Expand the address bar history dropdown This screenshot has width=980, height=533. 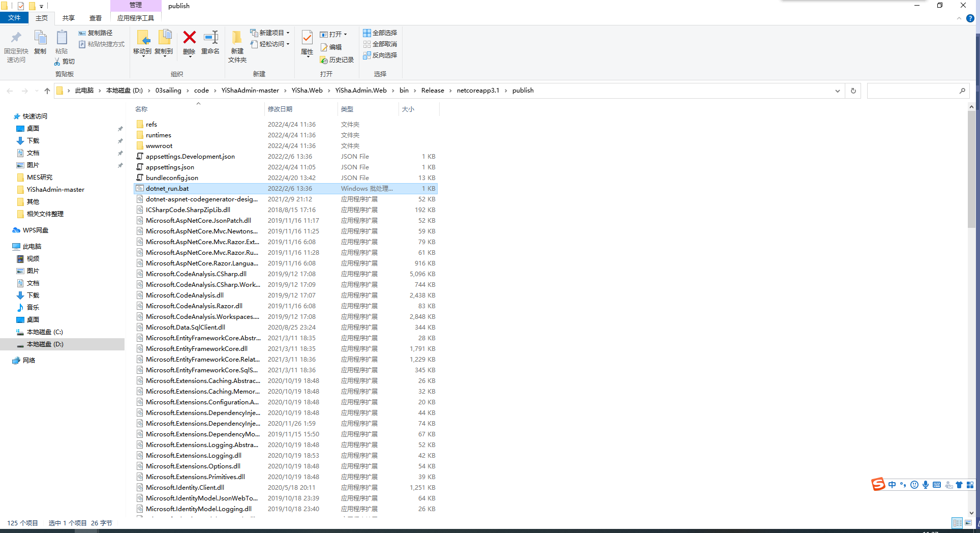point(837,91)
